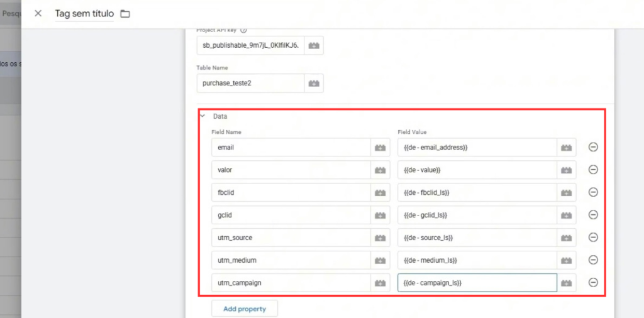Click the Add property button

tap(245, 309)
